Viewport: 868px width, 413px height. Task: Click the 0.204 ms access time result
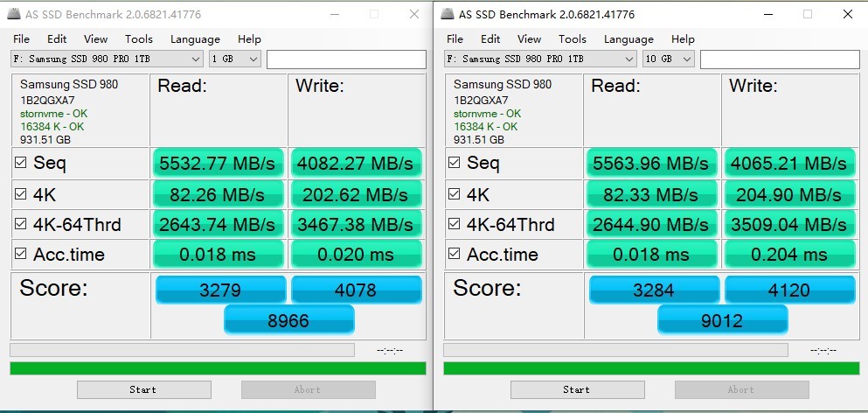pos(789,254)
